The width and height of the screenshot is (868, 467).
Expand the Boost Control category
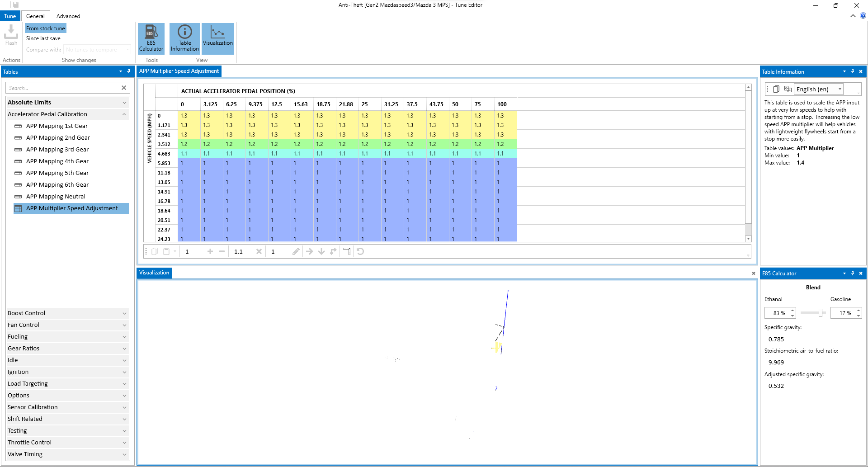coord(67,313)
